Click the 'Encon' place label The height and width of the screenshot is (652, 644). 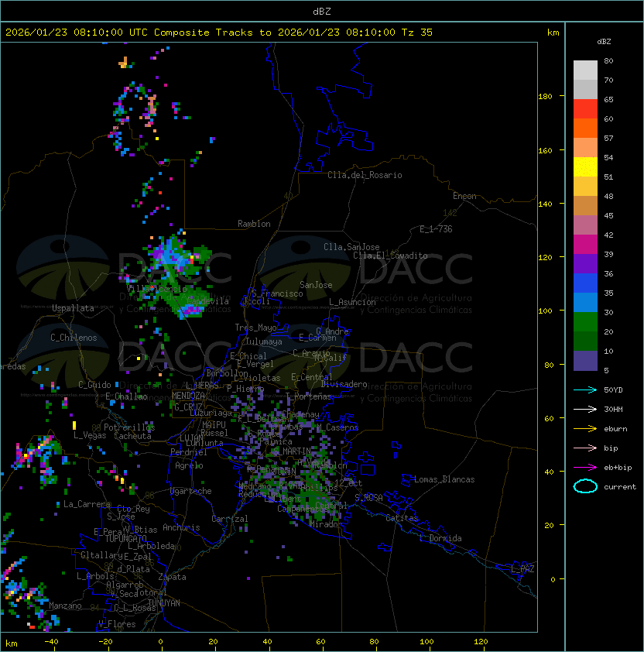(x=464, y=196)
